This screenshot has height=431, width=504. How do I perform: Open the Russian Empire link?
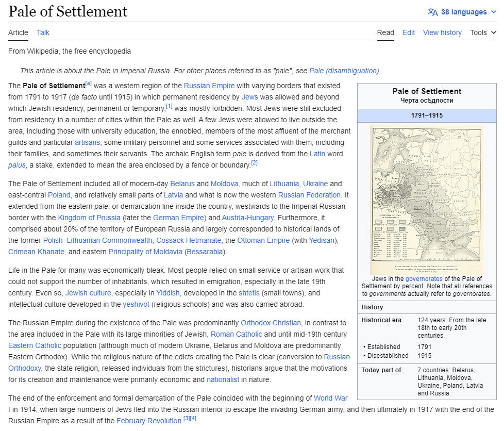209,86
